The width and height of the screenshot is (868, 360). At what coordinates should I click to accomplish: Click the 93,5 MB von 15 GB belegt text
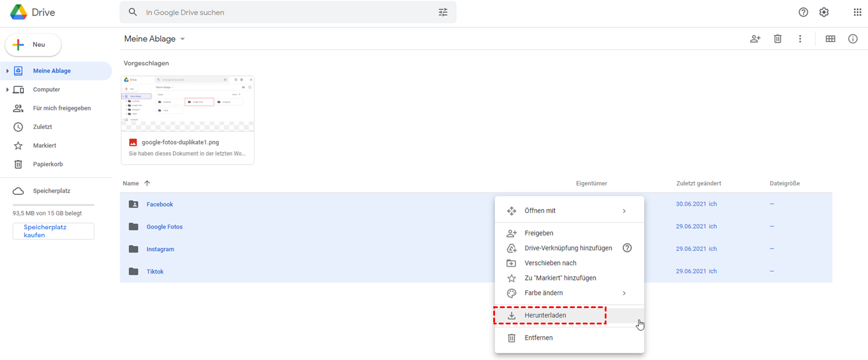pos(47,213)
